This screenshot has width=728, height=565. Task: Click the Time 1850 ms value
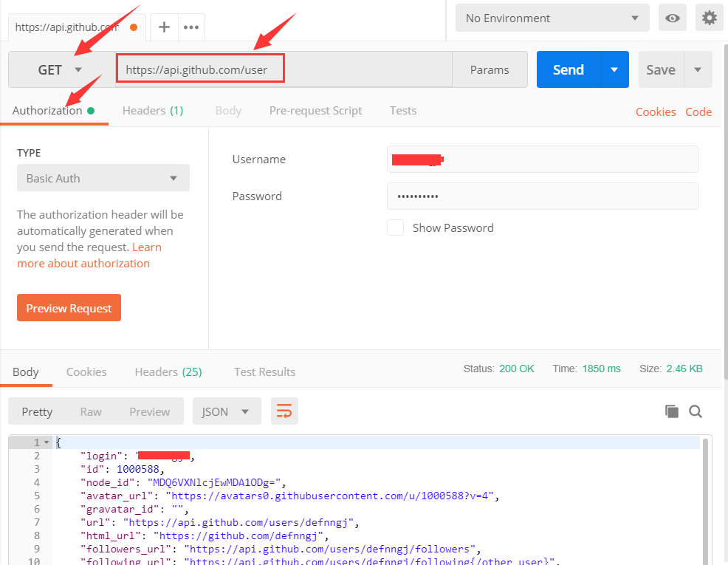(601, 369)
